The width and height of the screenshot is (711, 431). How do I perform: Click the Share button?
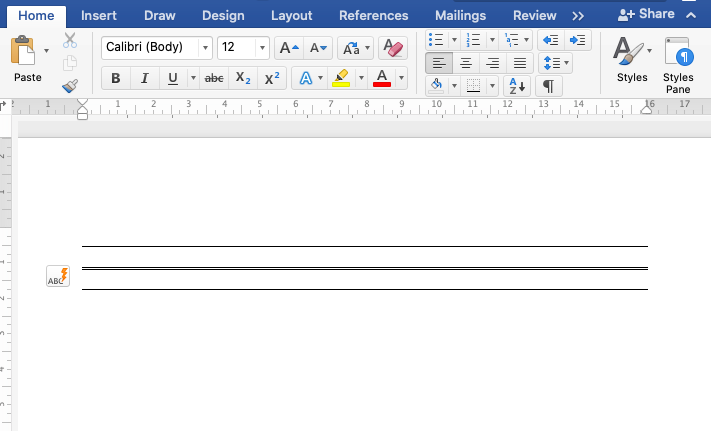click(x=646, y=15)
